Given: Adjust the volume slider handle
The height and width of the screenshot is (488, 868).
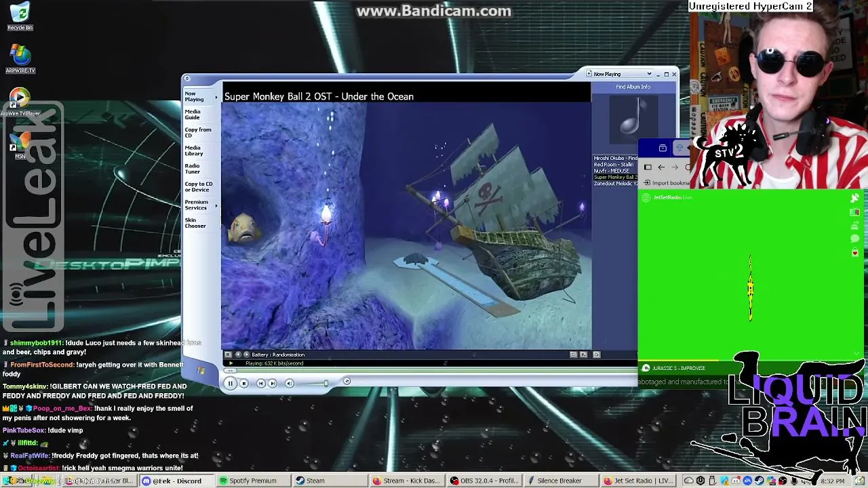Looking at the screenshot, I should click(x=325, y=384).
